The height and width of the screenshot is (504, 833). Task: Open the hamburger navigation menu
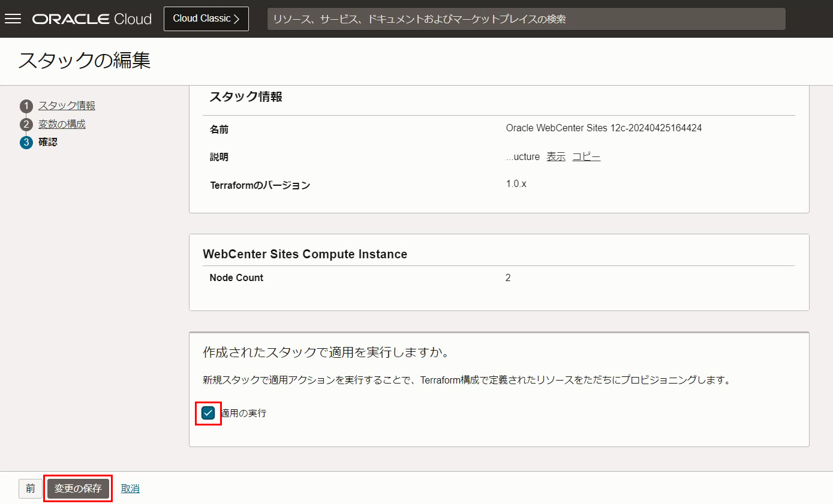click(13, 19)
